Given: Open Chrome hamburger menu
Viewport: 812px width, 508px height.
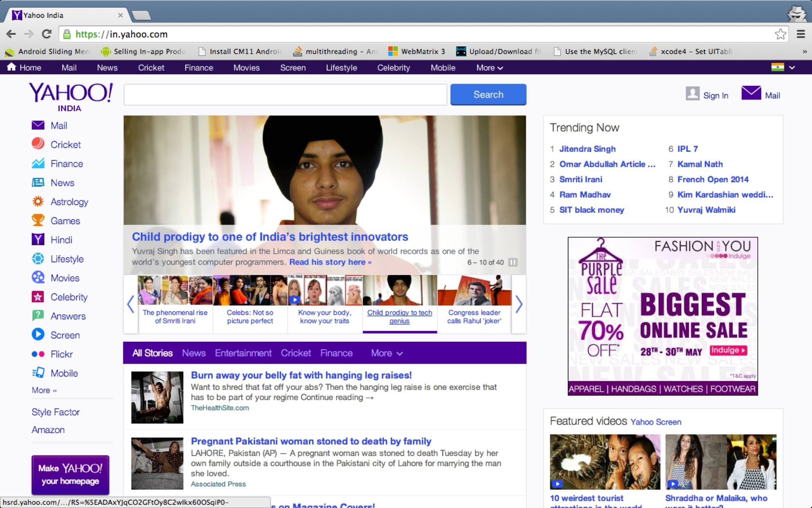Looking at the screenshot, I should pos(801,34).
